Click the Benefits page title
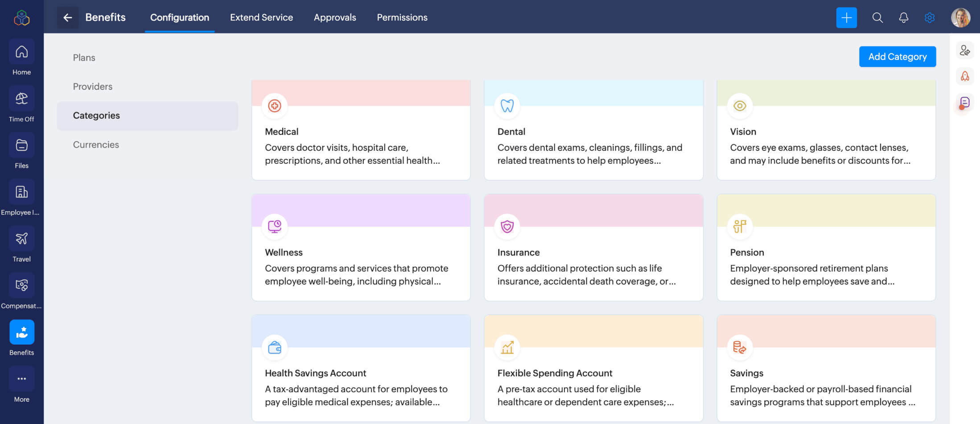Screen dimensions: 980x424 tap(105, 17)
